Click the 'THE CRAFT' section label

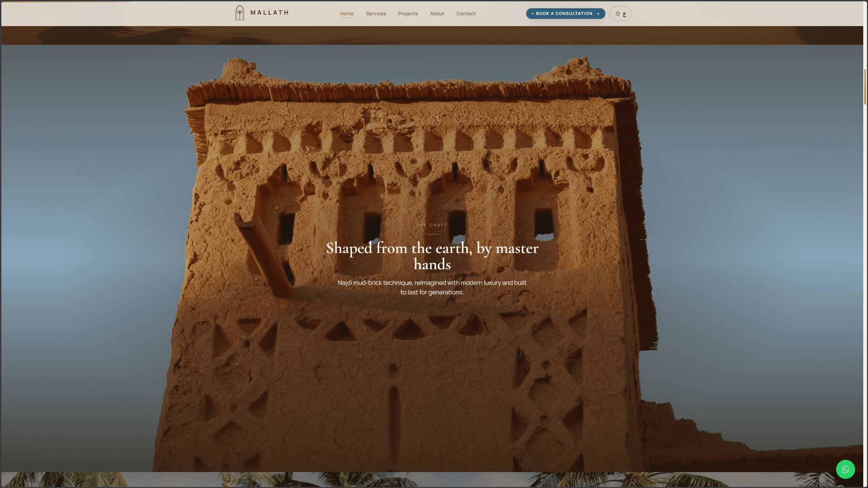point(432,225)
